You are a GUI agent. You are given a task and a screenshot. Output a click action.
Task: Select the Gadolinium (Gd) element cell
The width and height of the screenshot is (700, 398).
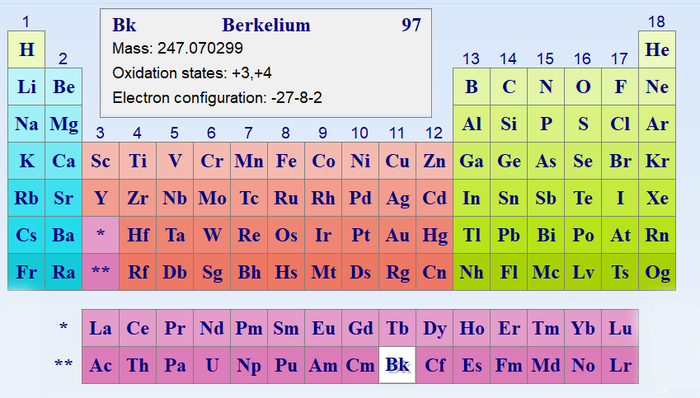point(360,328)
